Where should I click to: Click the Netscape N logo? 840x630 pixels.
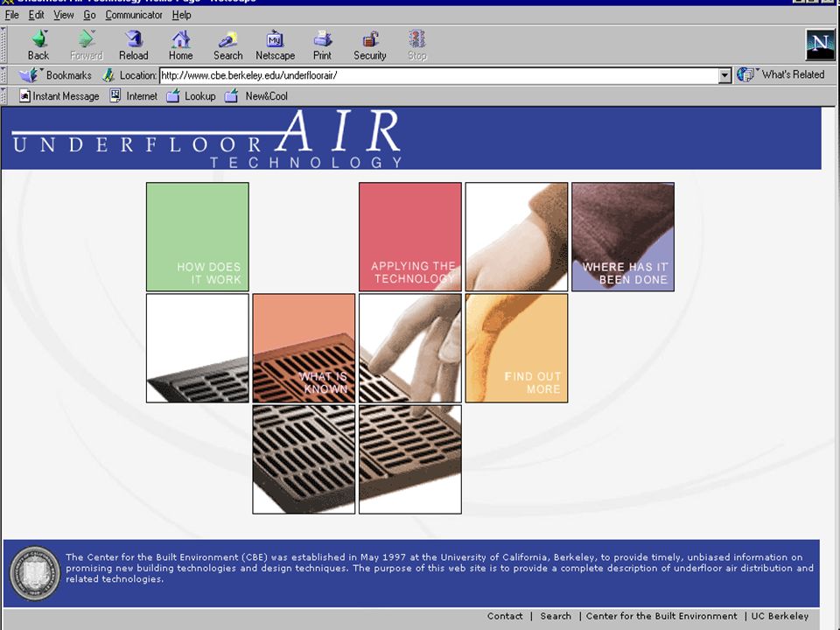tap(820, 44)
